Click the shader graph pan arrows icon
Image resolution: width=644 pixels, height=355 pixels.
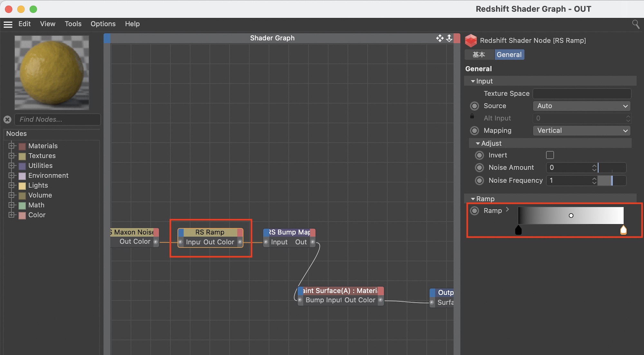pos(440,38)
